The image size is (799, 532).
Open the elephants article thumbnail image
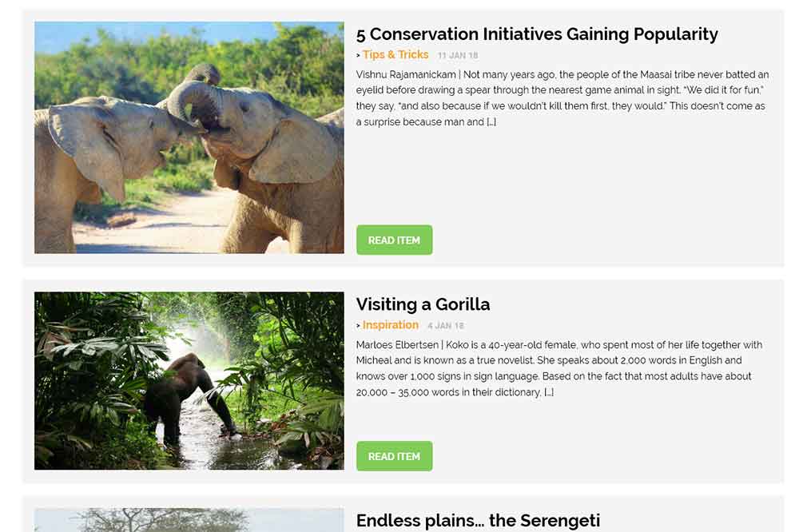[x=189, y=137]
